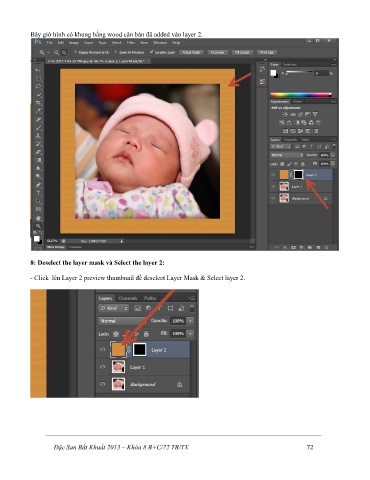Click the lock-all padlock in the enlarged Layers close-up

pyautogui.click(x=146, y=334)
